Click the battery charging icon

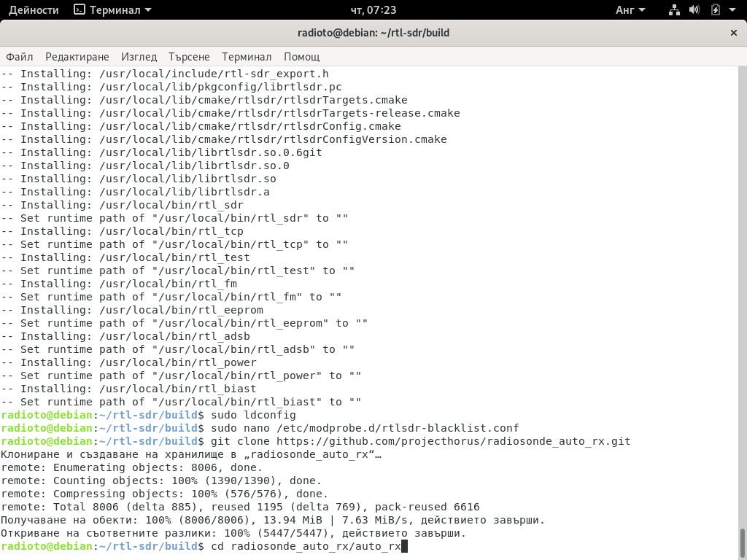click(715, 10)
